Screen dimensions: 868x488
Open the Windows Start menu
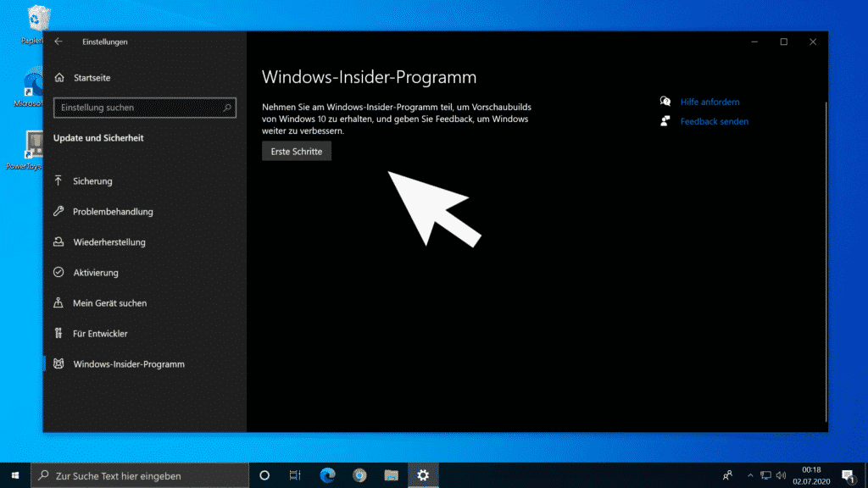15,476
